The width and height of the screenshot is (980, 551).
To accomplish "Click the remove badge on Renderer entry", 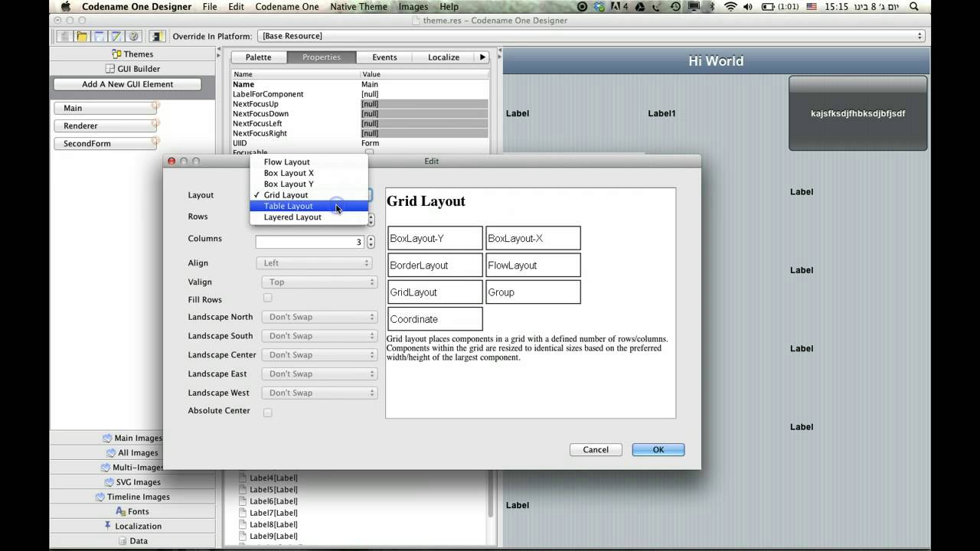I will point(155,123).
